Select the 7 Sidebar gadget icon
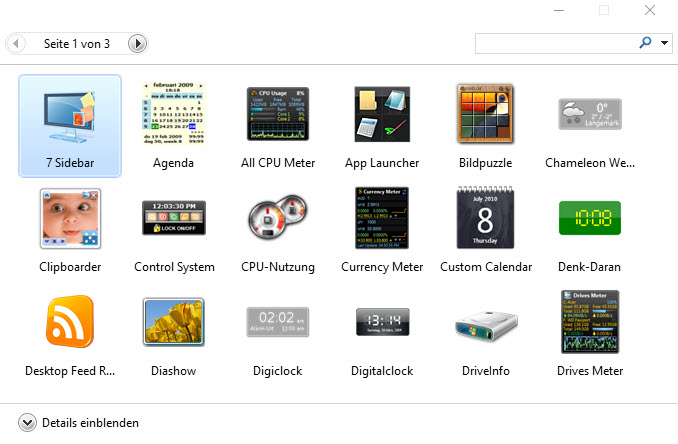 click(x=70, y=117)
